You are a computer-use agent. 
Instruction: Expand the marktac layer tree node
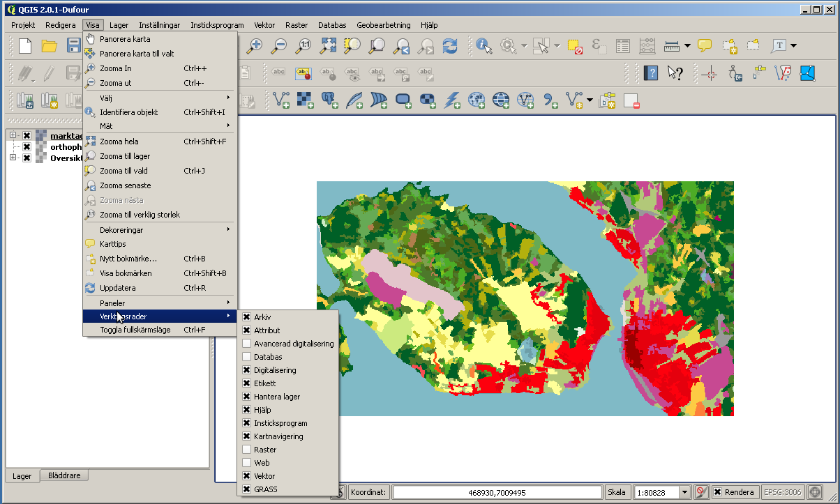pos(13,135)
